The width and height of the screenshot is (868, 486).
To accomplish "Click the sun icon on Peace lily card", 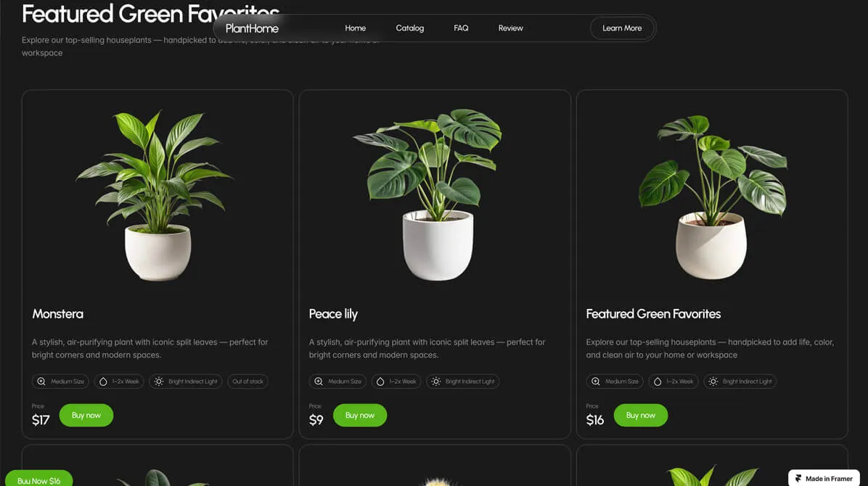I will [436, 382].
